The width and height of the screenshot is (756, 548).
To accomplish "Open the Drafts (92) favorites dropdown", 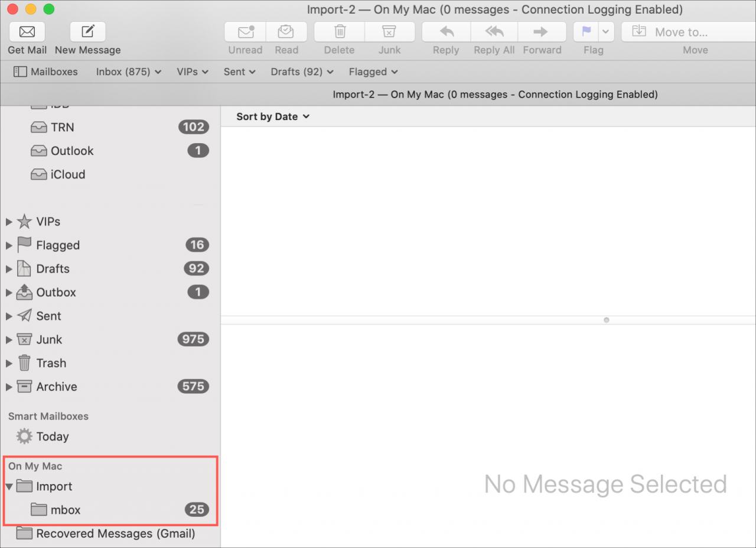I will 302,72.
